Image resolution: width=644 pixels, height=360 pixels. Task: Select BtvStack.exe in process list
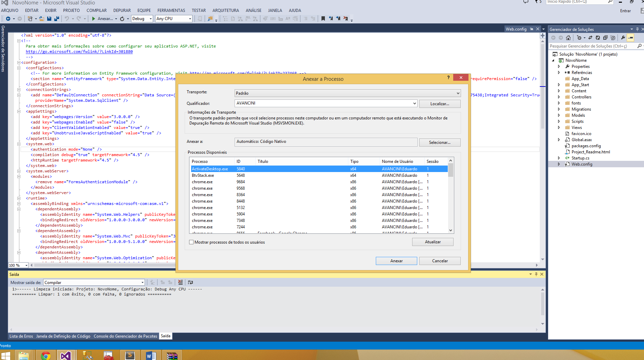tap(319, 175)
